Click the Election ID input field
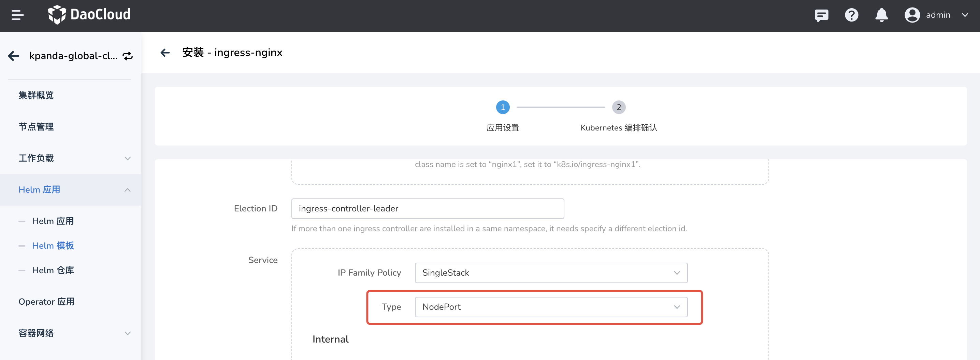 pos(428,208)
